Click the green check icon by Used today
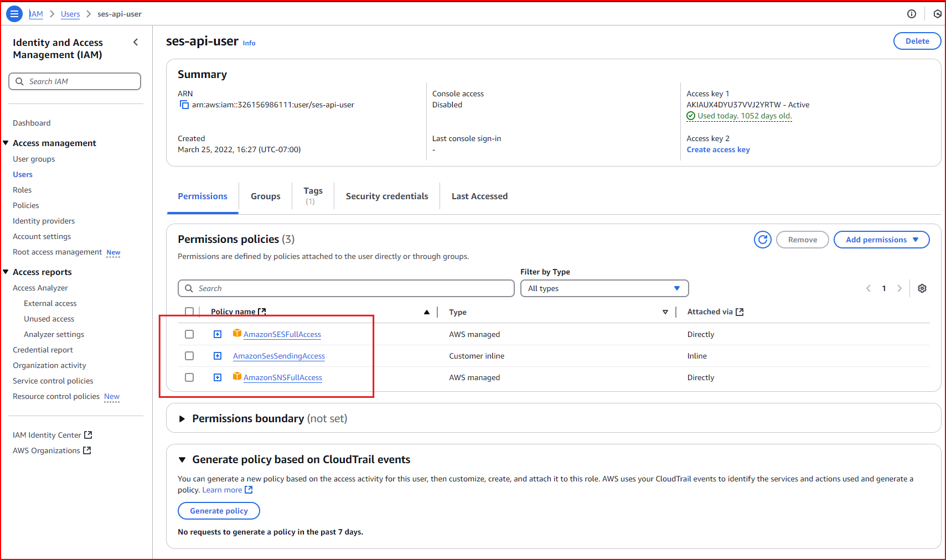The image size is (946, 560). [x=691, y=116]
